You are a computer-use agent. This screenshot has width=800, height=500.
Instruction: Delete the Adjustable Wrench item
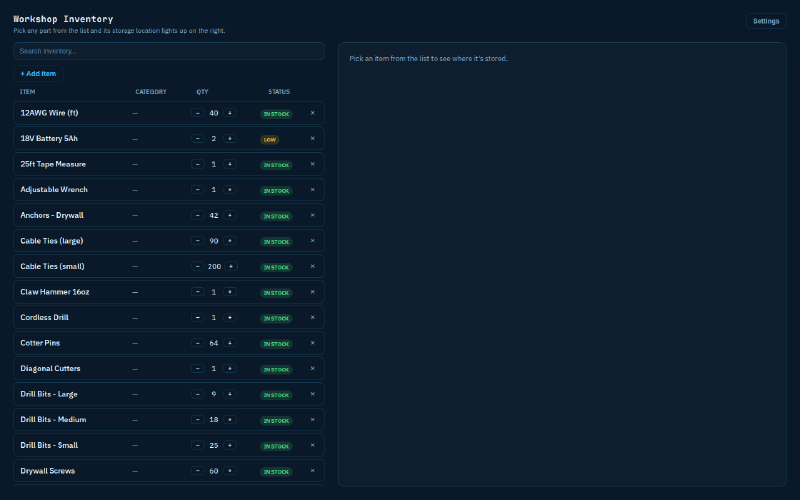[x=313, y=189]
